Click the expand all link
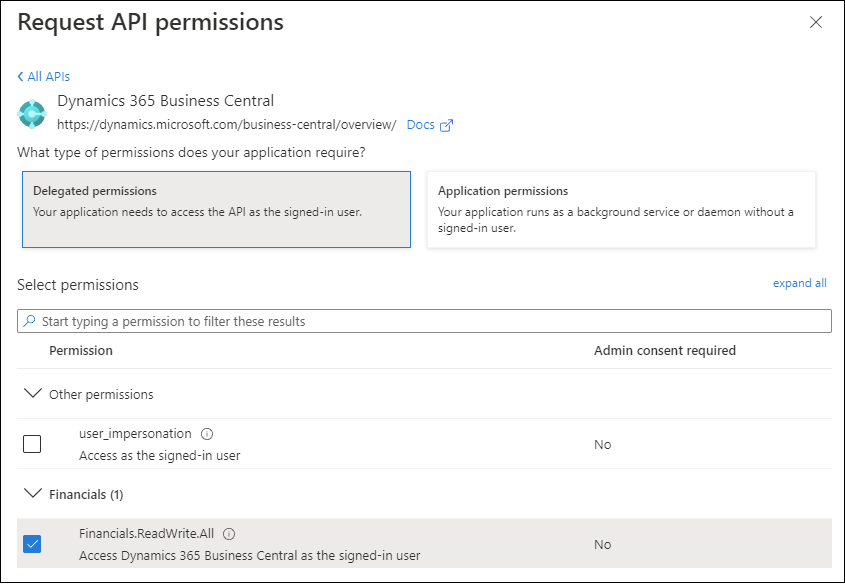 pos(799,283)
